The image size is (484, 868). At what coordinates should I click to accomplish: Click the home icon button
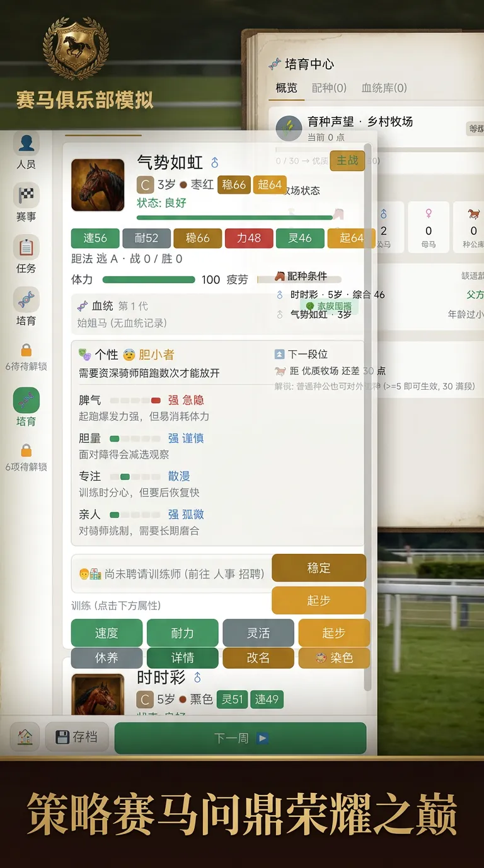[x=25, y=737]
